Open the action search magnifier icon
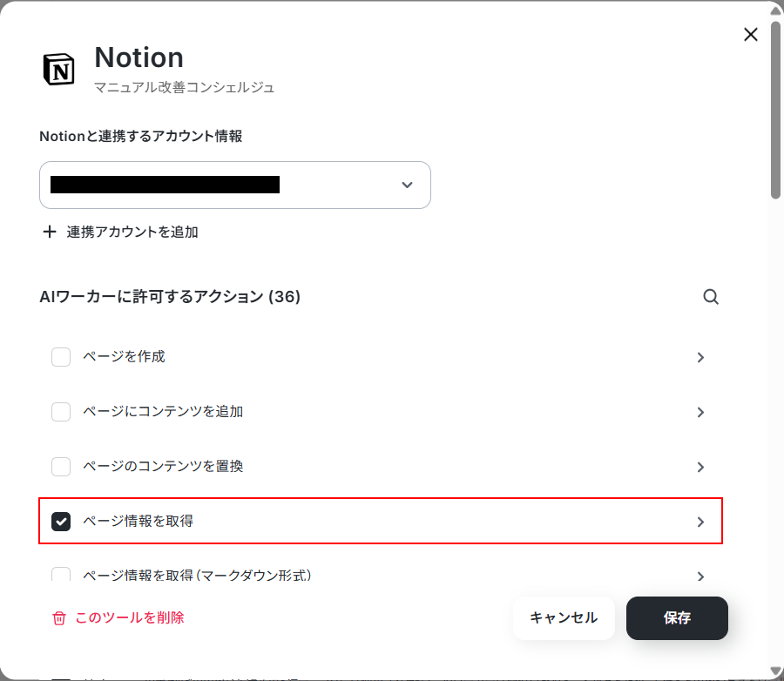The width and height of the screenshot is (784, 681). pyautogui.click(x=711, y=297)
